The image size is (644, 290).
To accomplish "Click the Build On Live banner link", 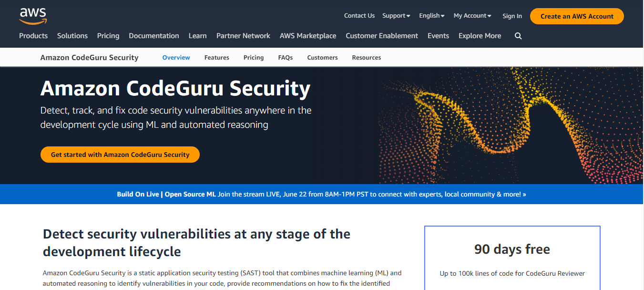I will (x=321, y=195).
